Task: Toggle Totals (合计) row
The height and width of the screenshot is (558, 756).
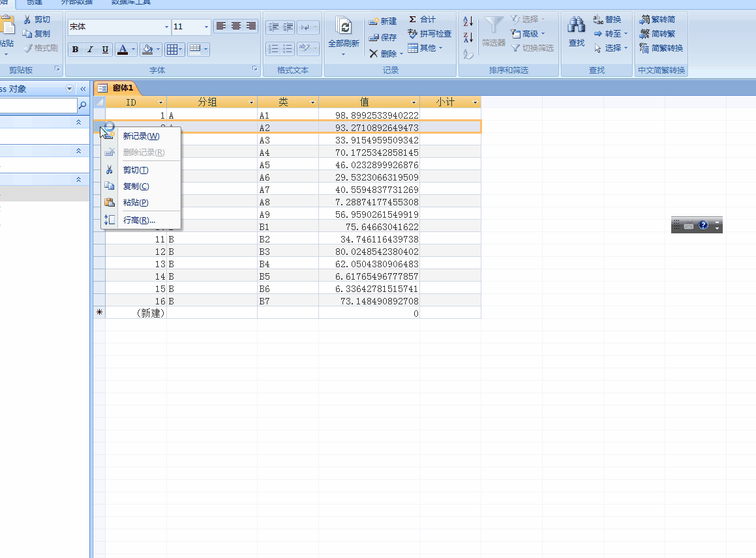Action: [x=423, y=20]
